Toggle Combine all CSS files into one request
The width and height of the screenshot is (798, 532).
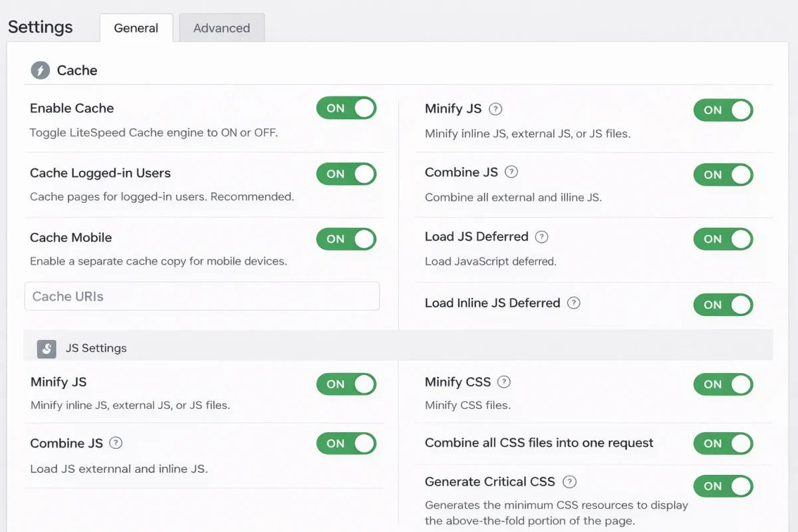pos(723,444)
